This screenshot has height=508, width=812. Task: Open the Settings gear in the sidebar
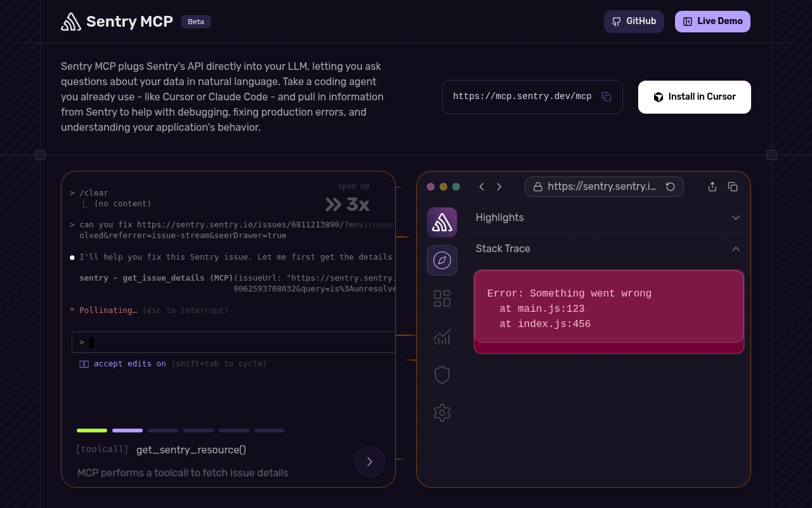click(x=442, y=413)
